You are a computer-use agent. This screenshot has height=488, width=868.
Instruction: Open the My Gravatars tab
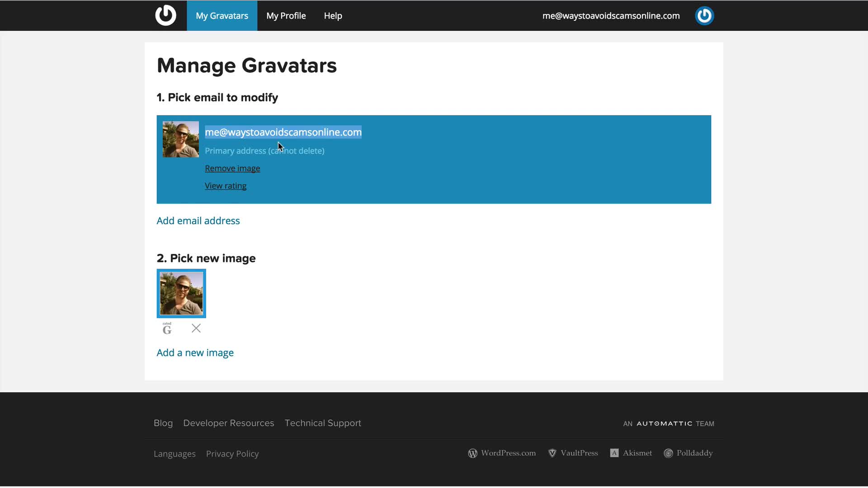pos(222,15)
